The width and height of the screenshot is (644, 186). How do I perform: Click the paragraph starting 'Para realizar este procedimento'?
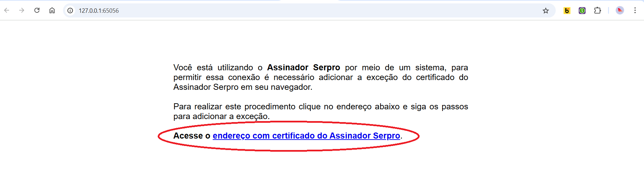tap(321, 111)
